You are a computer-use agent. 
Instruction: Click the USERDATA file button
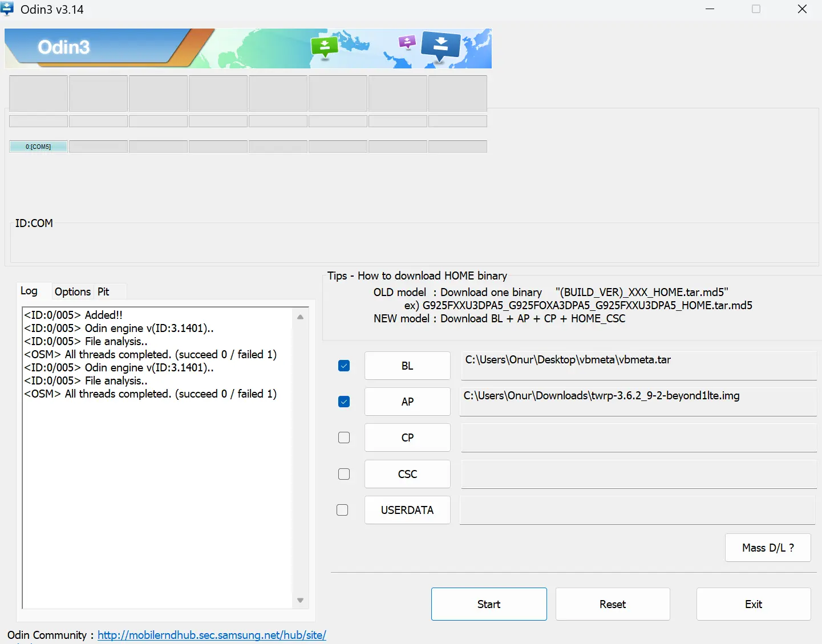407,510
